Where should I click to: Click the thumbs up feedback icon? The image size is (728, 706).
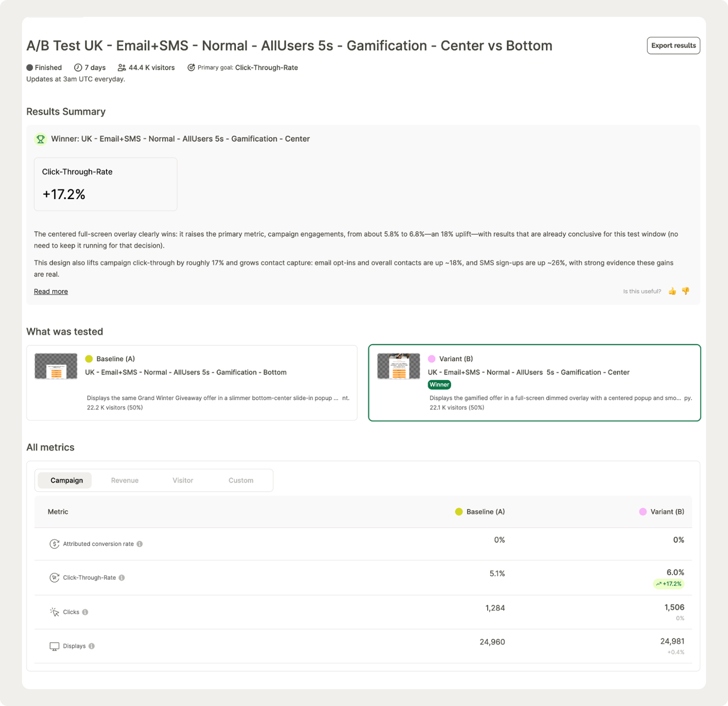[x=672, y=291]
